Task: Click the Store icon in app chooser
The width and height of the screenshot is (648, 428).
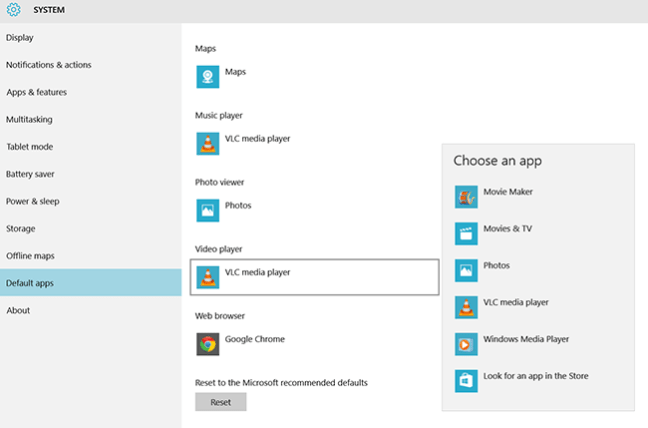Action: pos(466,381)
